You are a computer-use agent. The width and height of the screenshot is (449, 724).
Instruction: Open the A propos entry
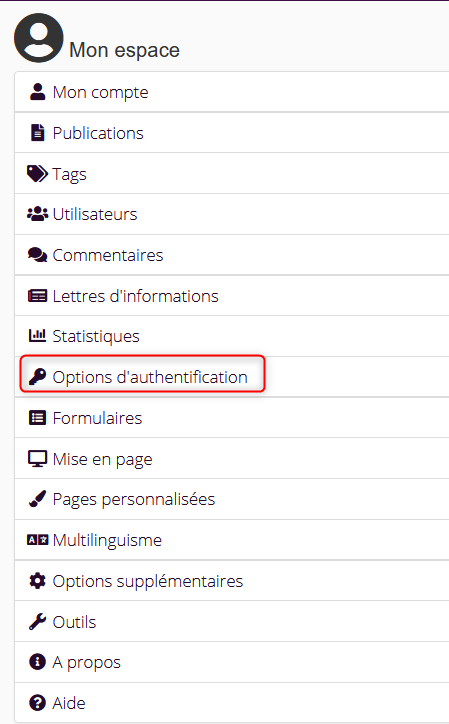tap(232, 662)
